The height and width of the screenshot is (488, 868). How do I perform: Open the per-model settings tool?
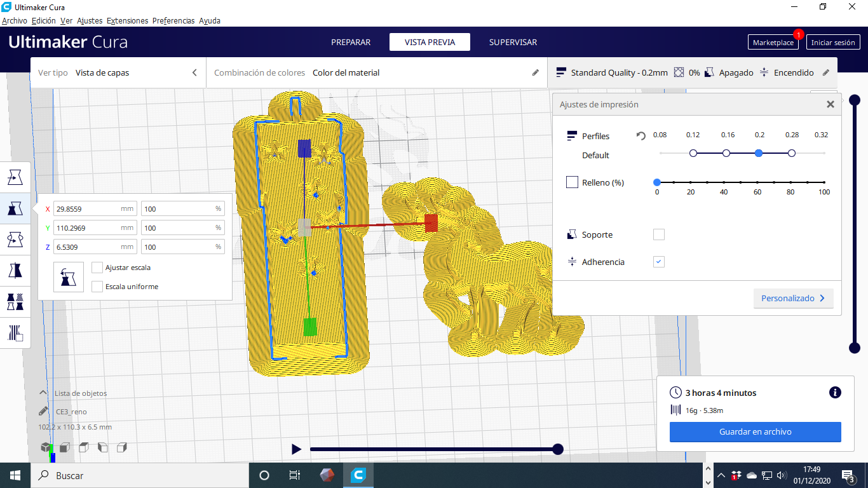(x=15, y=301)
